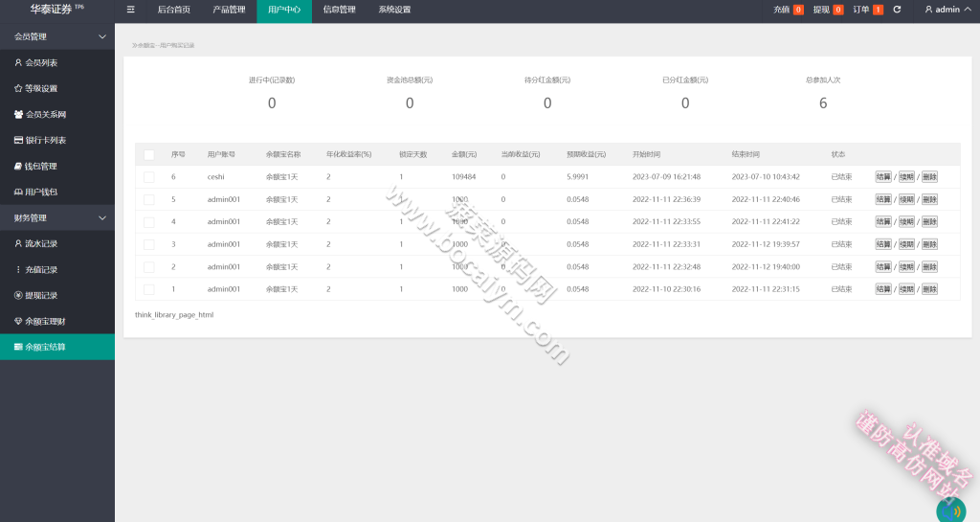Click start time 2023-07-09 16:21:48
This screenshot has width=980, height=522.
[x=666, y=177]
